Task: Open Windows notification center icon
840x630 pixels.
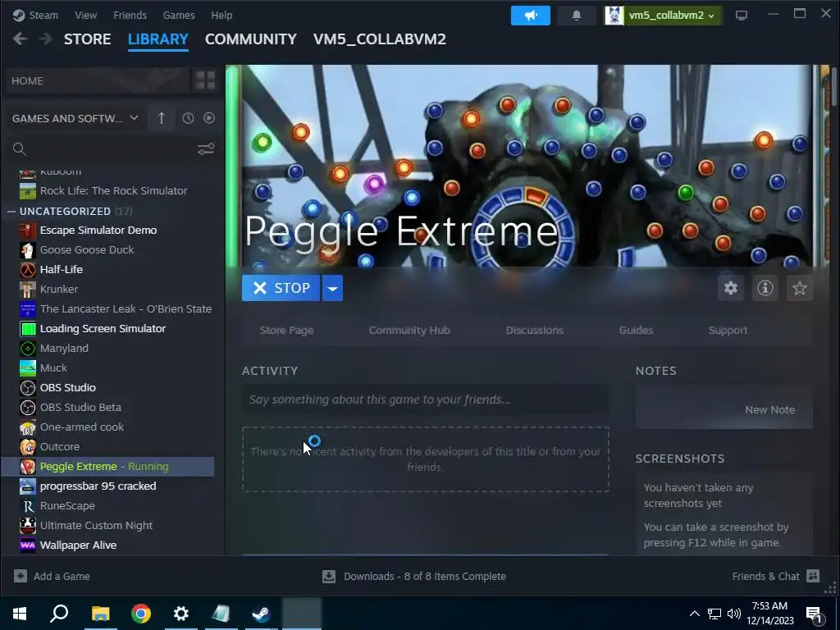Action: [815, 614]
